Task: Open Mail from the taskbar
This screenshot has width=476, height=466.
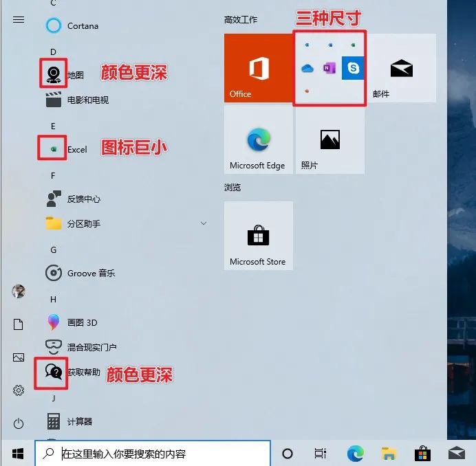Action: [x=457, y=453]
